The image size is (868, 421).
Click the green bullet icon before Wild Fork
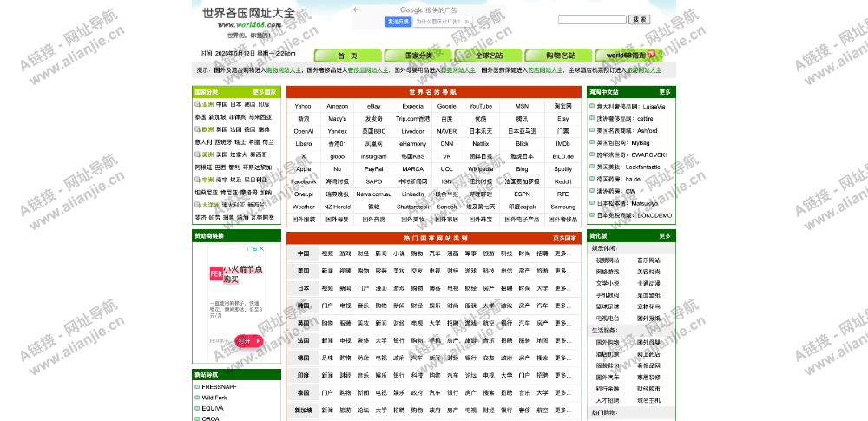coord(197,398)
